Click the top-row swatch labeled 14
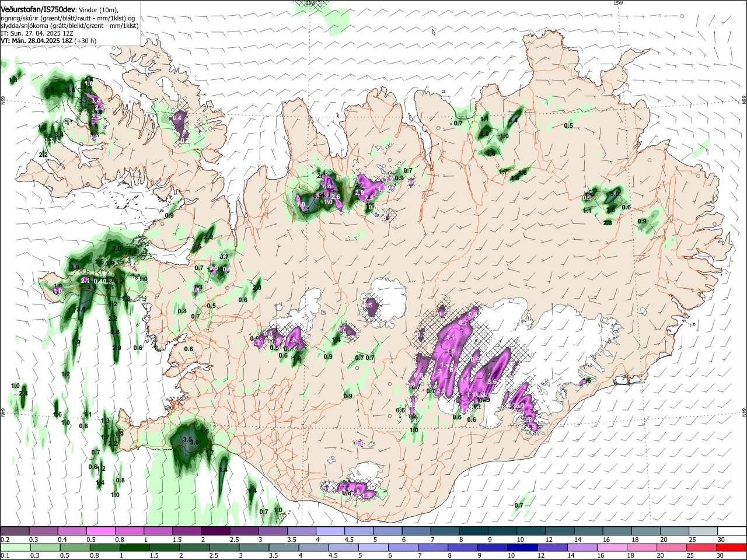This screenshot has height=560, width=747. click(x=588, y=531)
